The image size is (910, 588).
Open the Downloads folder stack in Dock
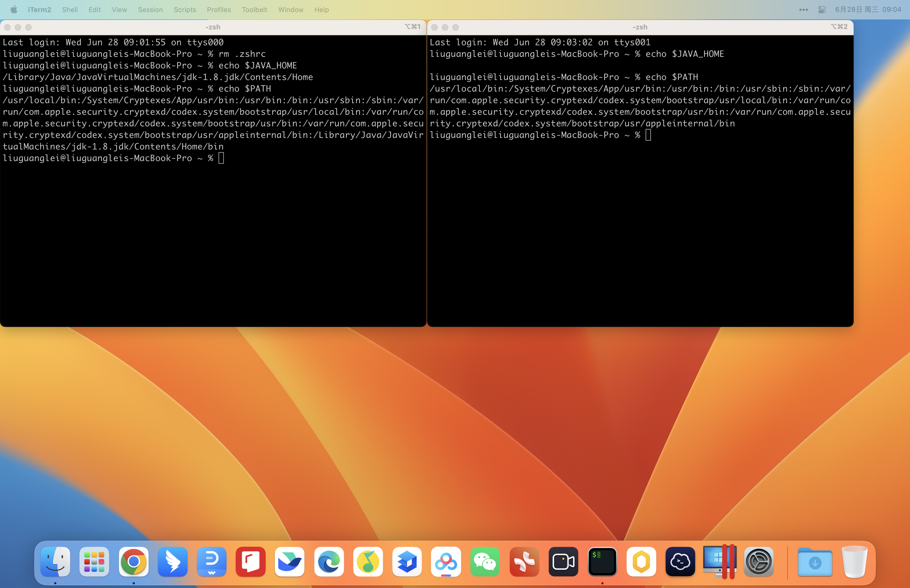815,562
